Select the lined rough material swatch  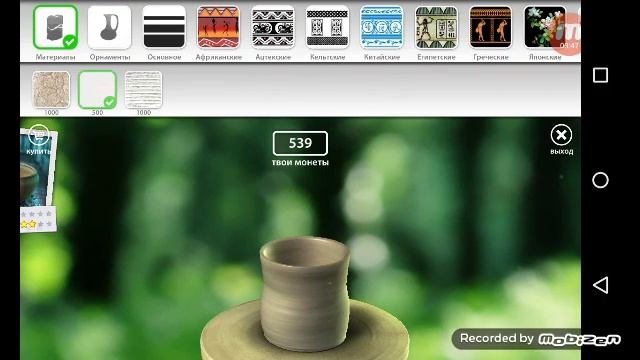pyautogui.click(x=143, y=89)
